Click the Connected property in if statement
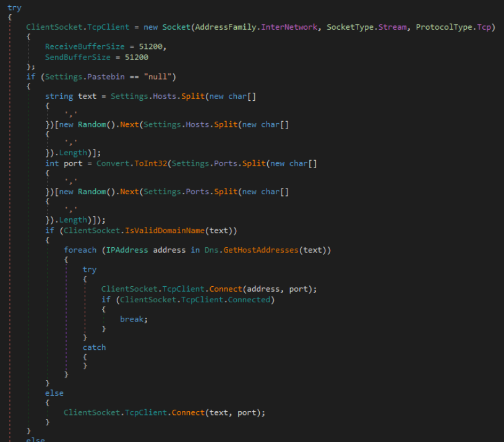Viewport: 504px width, 442px height. tap(249, 299)
